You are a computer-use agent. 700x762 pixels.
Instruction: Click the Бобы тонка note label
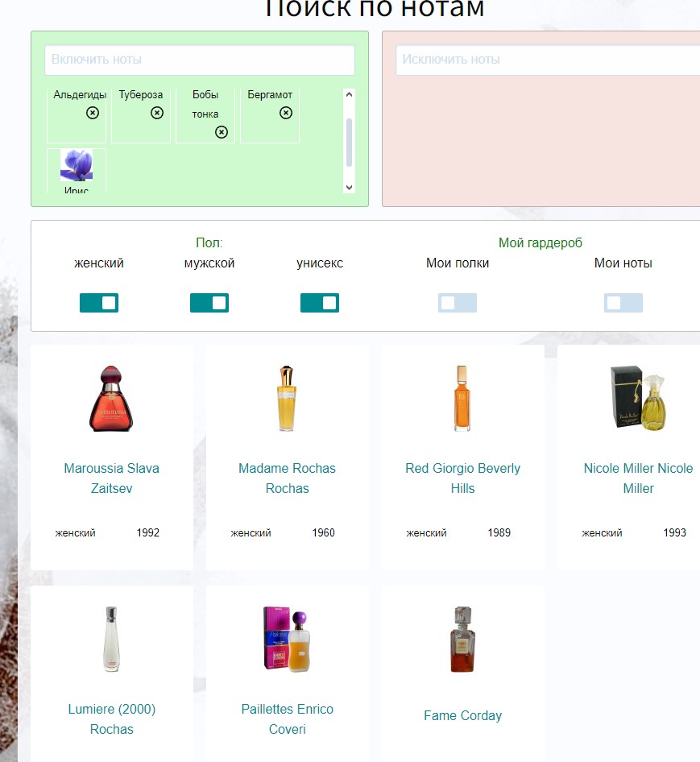(205, 105)
